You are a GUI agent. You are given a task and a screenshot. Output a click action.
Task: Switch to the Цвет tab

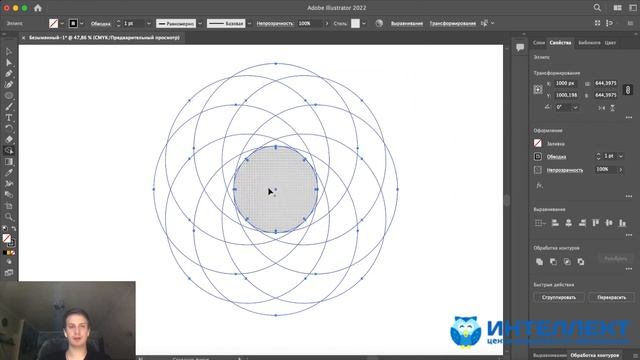point(610,43)
